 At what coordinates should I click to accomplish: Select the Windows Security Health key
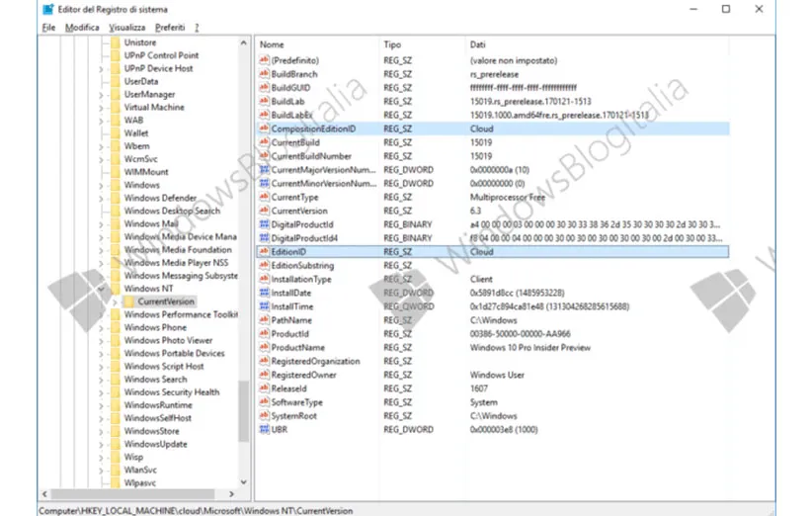(x=172, y=392)
